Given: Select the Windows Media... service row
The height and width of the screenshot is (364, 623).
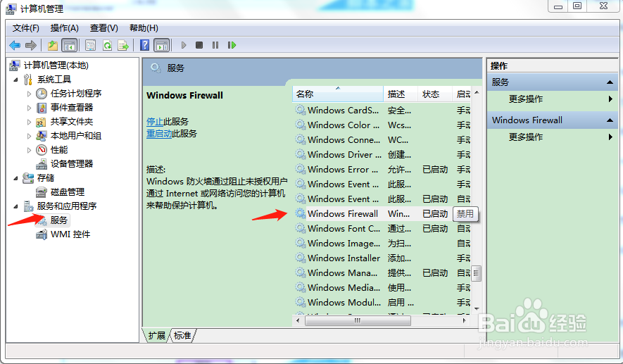Looking at the screenshot, I should pos(382,288).
